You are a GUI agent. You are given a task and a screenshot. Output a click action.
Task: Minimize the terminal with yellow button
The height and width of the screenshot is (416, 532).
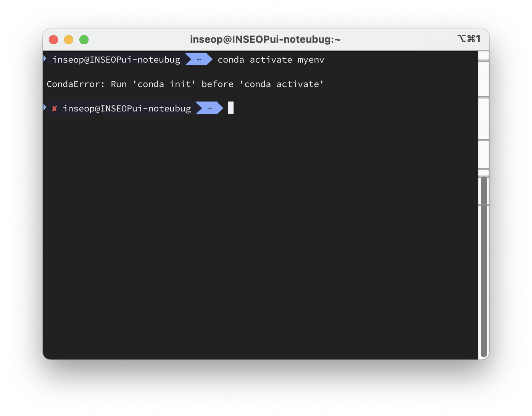[x=69, y=40]
